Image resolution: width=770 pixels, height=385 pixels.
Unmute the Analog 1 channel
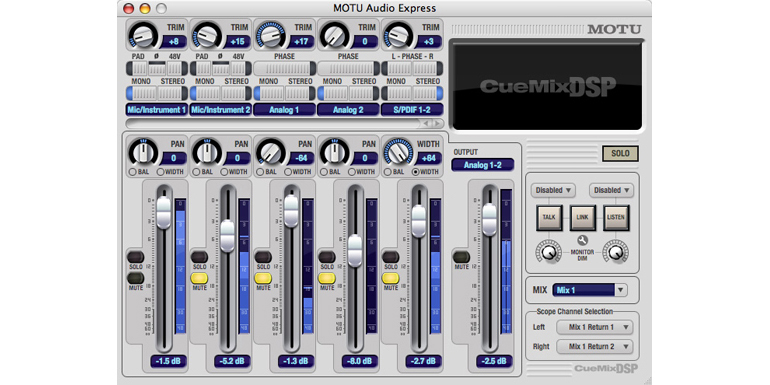click(x=263, y=278)
